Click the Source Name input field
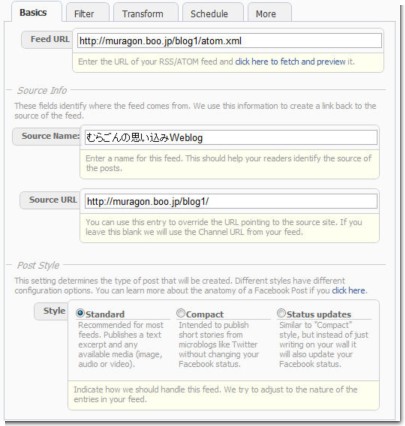This screenshot has height=426, width=405. pos(231,138)
